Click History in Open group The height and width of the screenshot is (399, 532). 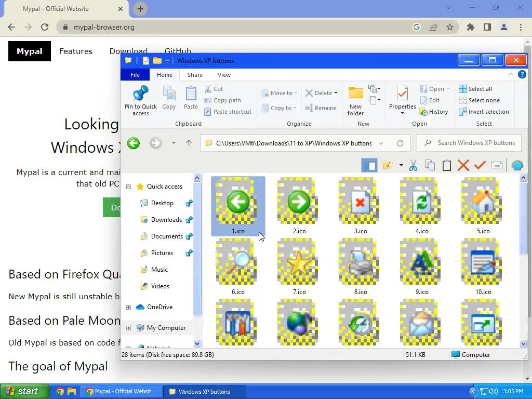click(x=434, y=112)
